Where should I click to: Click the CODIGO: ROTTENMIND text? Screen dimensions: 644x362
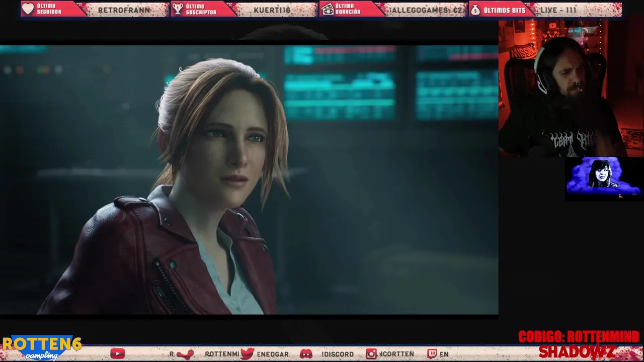(579, 337)
